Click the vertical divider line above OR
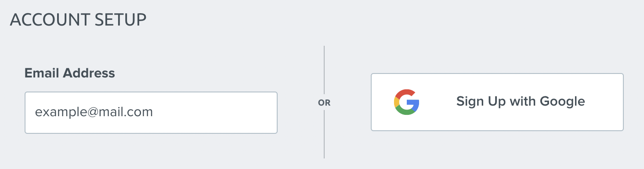Viewport: 644px width, 169px height. point(324,70)
